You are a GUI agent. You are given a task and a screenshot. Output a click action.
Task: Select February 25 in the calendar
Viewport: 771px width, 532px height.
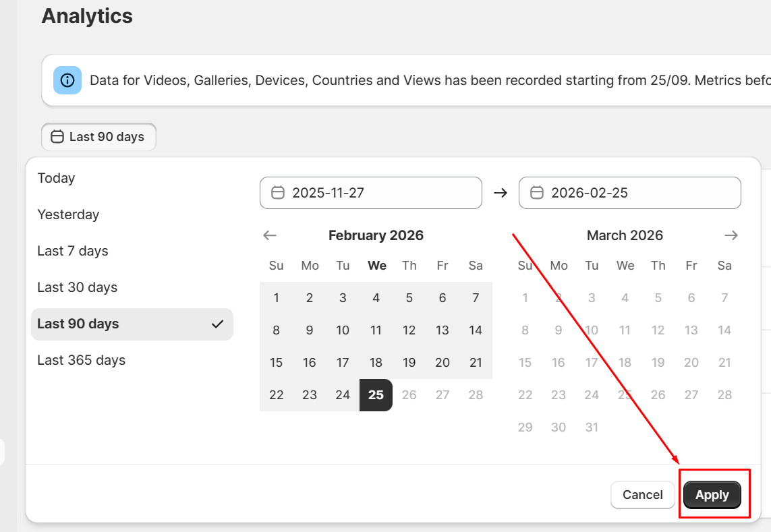point(376,395)
